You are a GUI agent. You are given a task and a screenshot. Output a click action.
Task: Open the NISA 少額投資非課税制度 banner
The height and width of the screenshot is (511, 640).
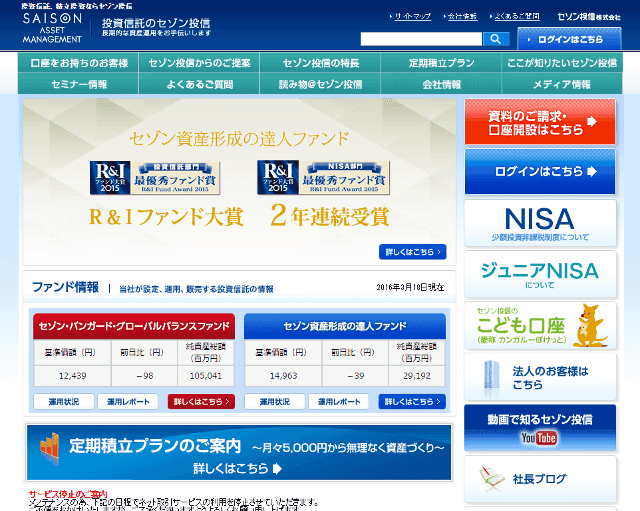(x=540, y=223)
